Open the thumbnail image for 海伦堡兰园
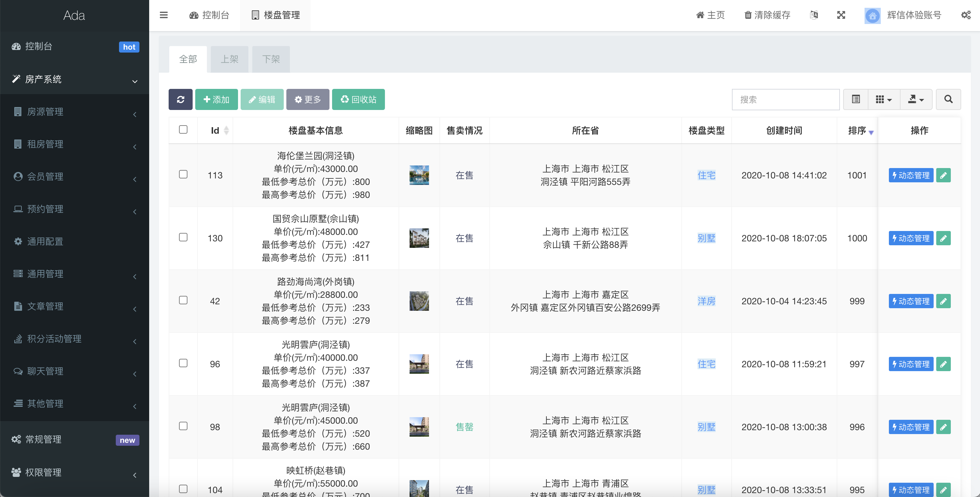The image size is (980, 497). point(419,176)
